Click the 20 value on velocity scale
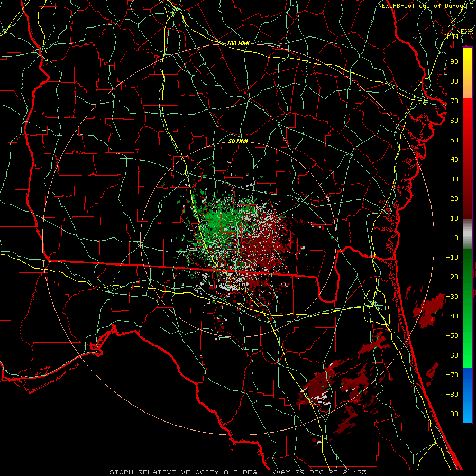Image resolution: width=476 pixels, height=476 pixels. coord(454,198)
